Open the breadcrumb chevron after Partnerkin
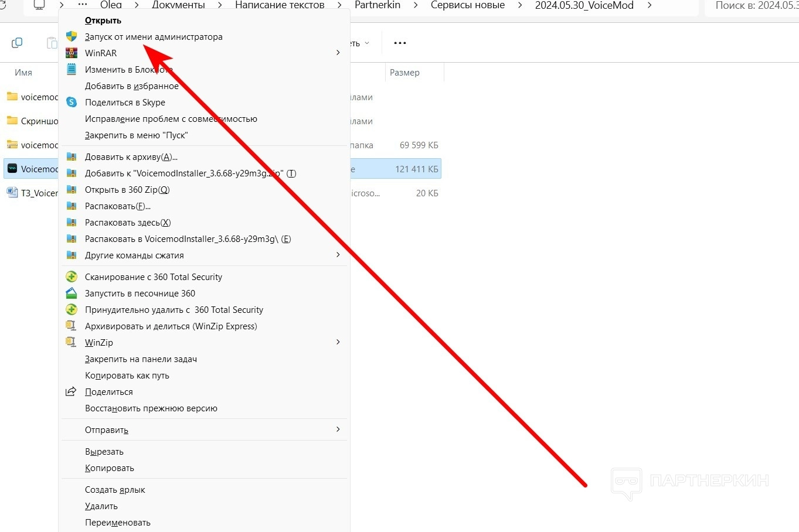799x532 pixels. [x=416, y=5]
